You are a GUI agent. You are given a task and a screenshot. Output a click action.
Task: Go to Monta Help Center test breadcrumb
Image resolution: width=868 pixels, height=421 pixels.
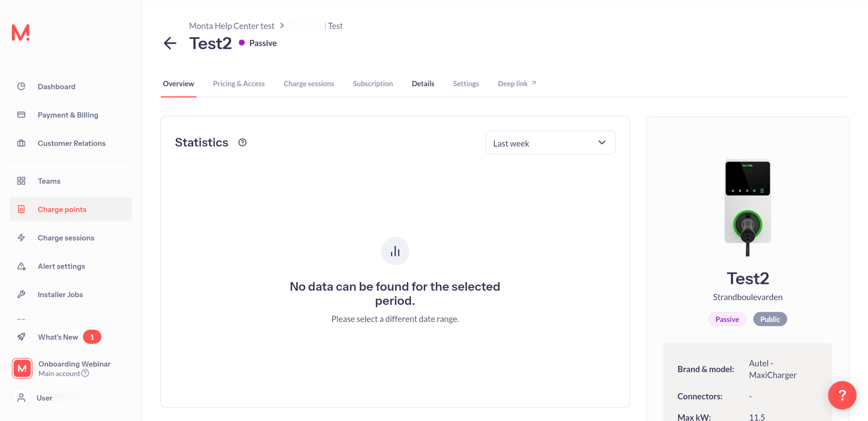tap(231, 26)
